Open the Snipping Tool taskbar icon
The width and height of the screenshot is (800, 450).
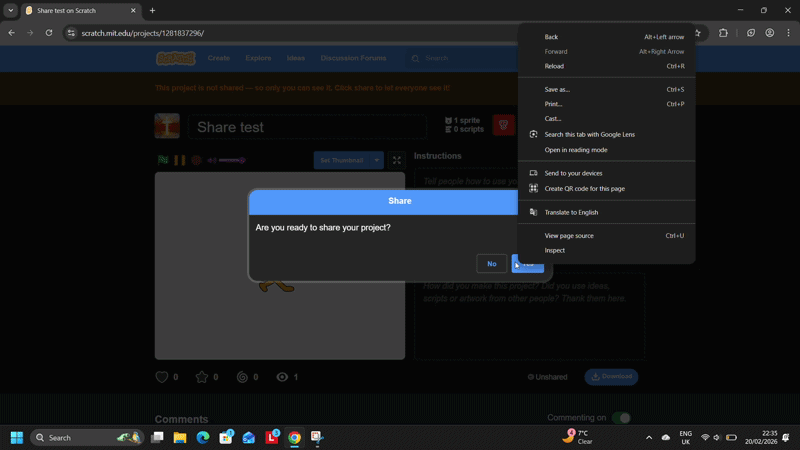point(317,437)
